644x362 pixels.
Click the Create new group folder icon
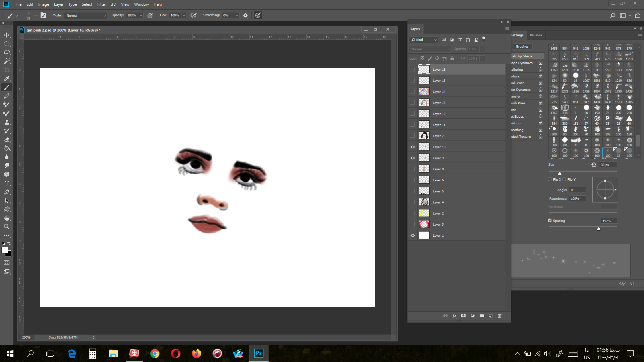482,316
